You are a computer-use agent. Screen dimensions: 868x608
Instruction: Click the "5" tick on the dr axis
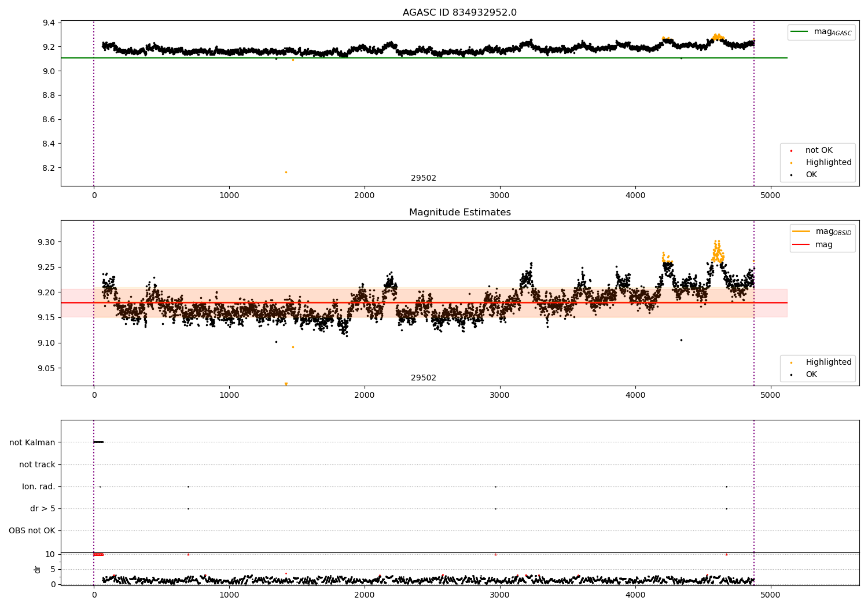point(53,570)
